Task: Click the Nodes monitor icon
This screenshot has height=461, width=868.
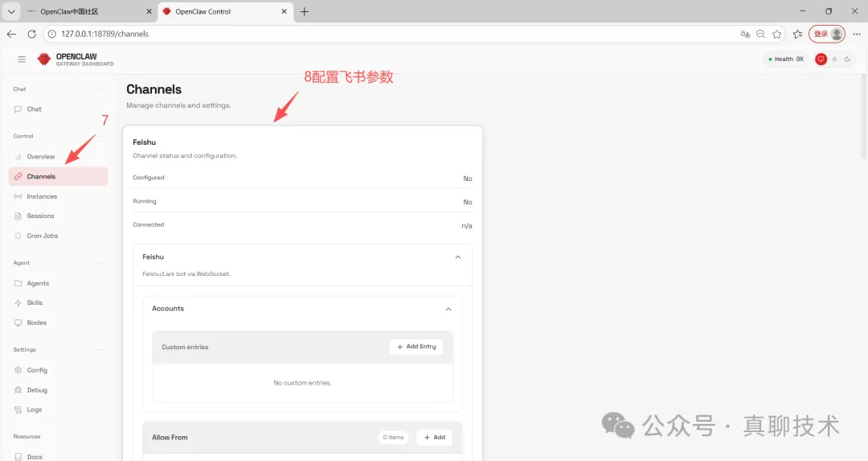Action: [18, 323]
